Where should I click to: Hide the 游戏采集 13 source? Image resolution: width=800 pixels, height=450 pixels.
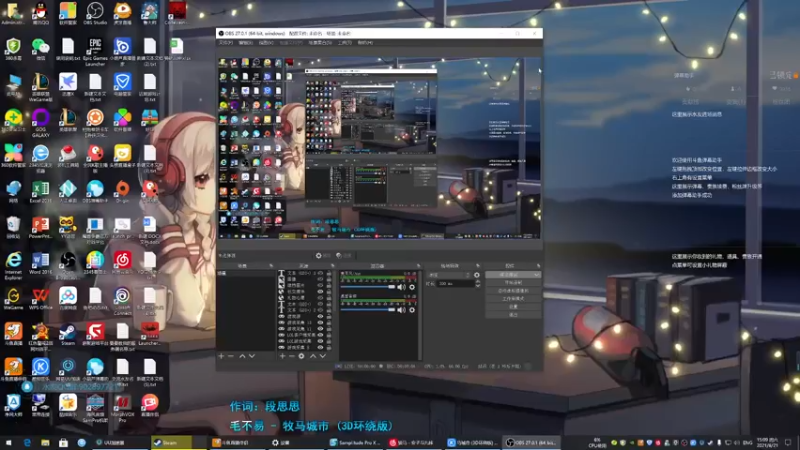[x=320, y=322]
